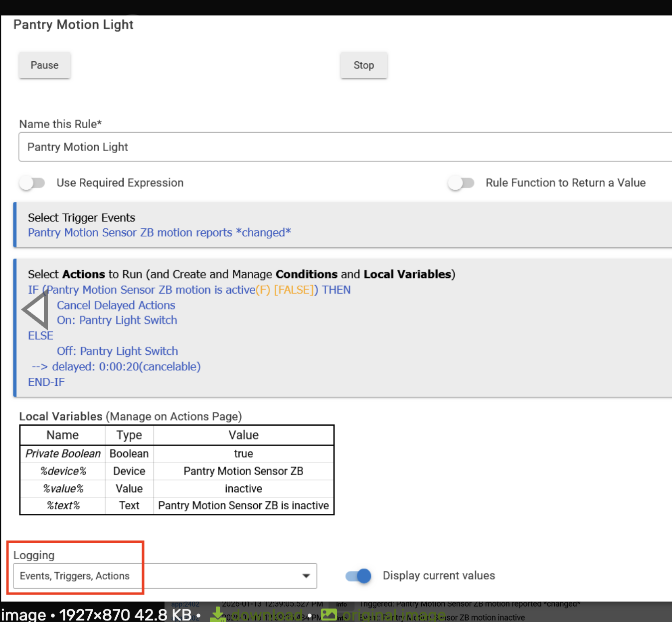Screen dimensions: 672x622
Task: Enable Rule Function to Return a Value
Action: (461, 183)
